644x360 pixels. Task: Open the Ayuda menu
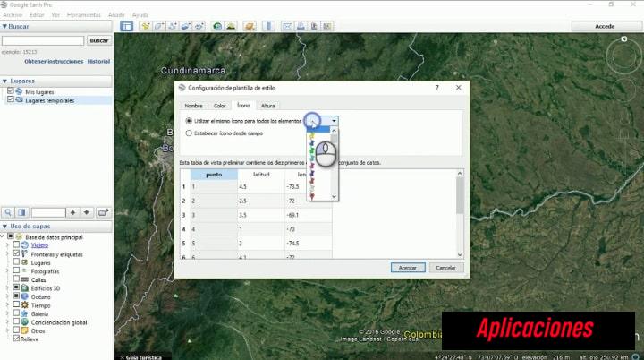point(140,15)
